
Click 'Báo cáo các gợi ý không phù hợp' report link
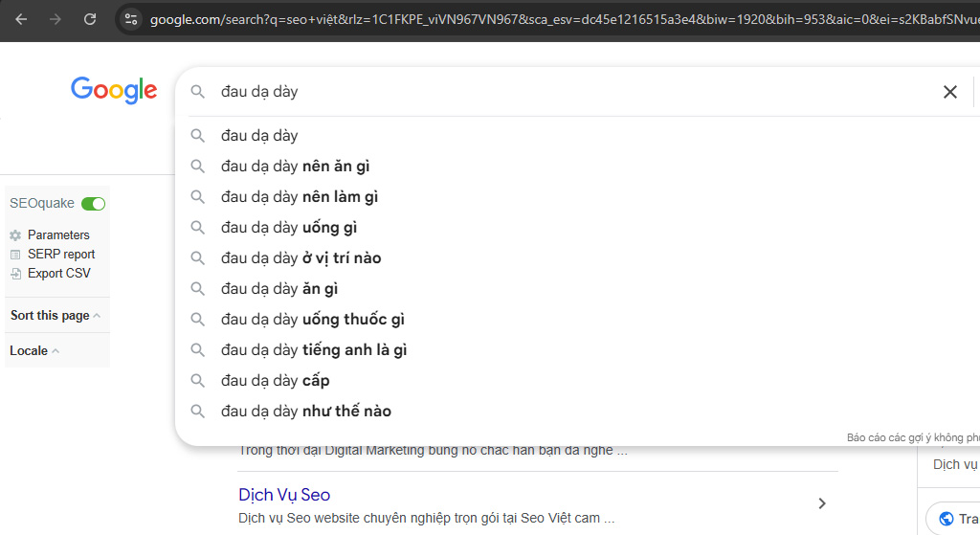pyautogui.click(x=913, y=437)
